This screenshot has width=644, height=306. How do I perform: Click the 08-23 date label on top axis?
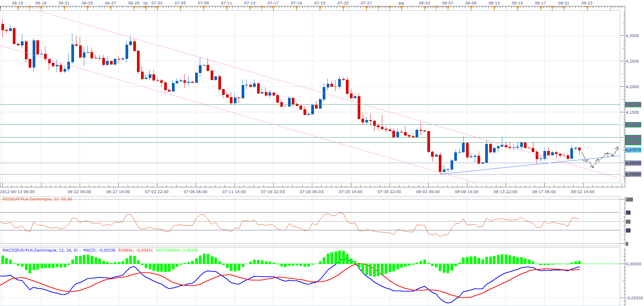(x=587, y=3)
